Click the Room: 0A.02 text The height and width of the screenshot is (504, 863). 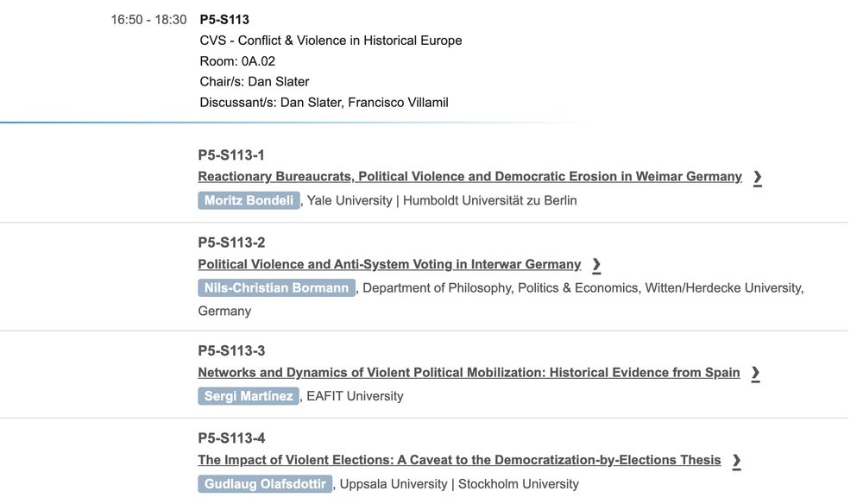tap(237, 61)
